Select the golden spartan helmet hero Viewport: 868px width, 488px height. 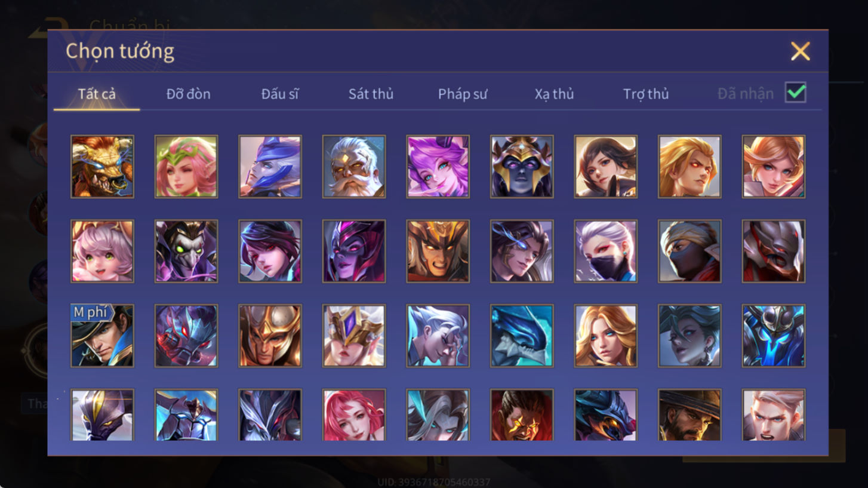[270, 336]
